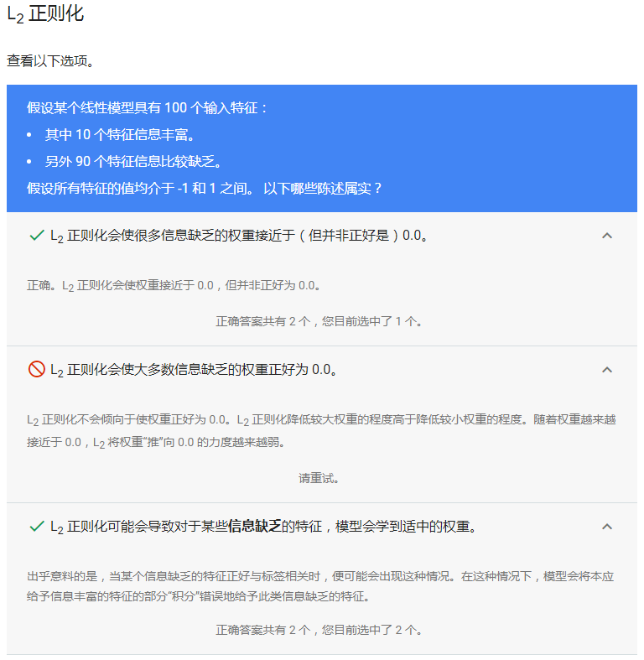Viewport: 644px width, 660px height.
Task: Click the question text '以下哪些陈述属实？'
Action: click(x=323, y=188)
